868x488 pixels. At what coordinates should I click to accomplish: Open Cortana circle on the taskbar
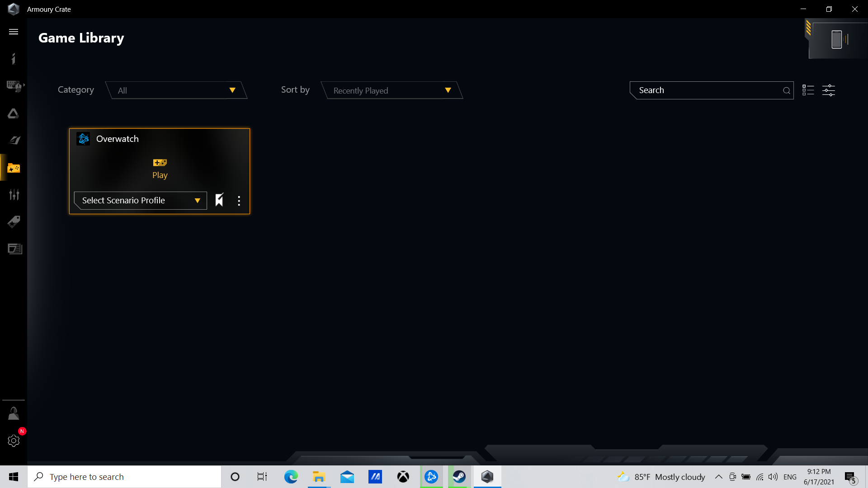pos(235,477)
